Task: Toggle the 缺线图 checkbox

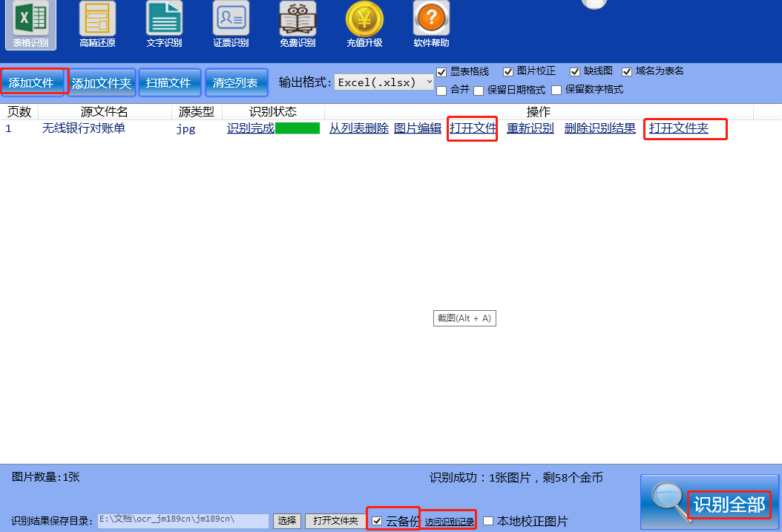Action: coord(575,72)
